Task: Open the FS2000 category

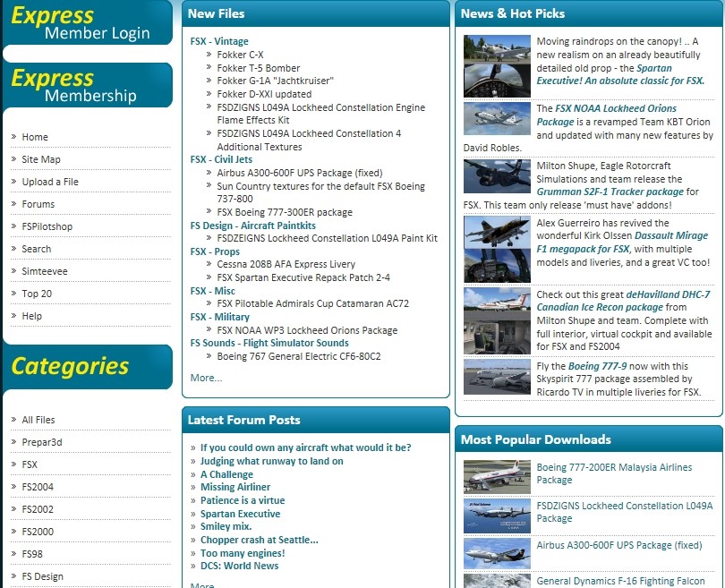Action: tap(38, 532)
